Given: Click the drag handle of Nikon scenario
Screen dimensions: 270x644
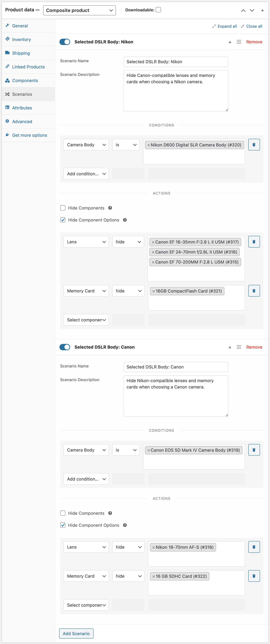Looking at the screenshot, I should [239, 42].
